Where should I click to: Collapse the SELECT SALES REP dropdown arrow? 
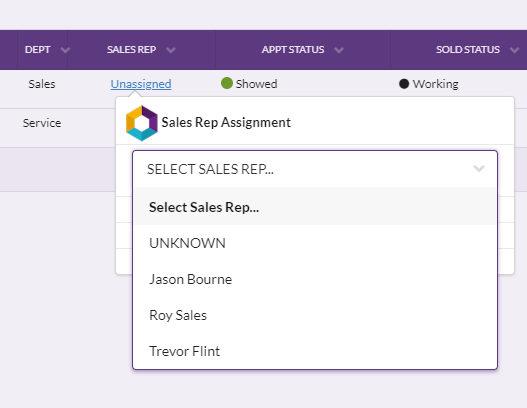tap(479, 168)
